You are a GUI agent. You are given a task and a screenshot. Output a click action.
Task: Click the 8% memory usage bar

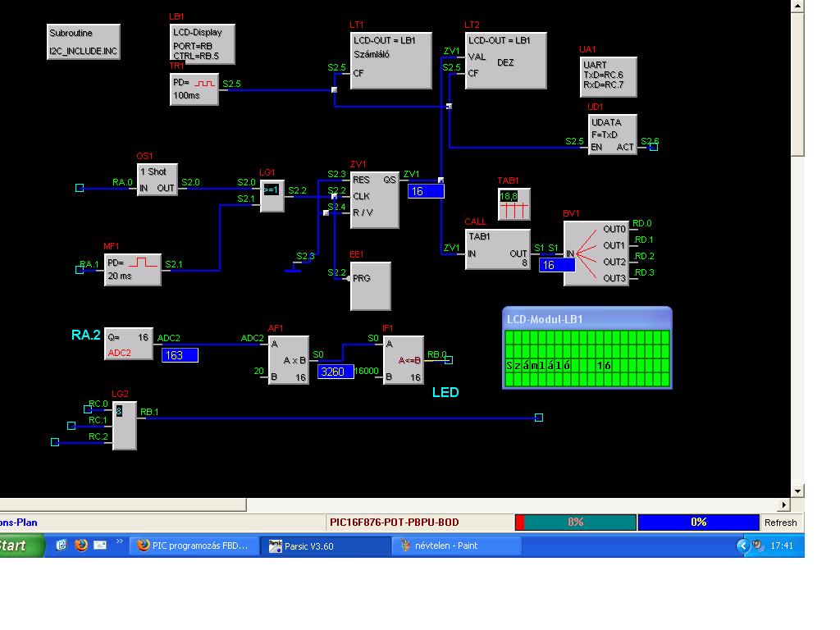pos(576,523)
